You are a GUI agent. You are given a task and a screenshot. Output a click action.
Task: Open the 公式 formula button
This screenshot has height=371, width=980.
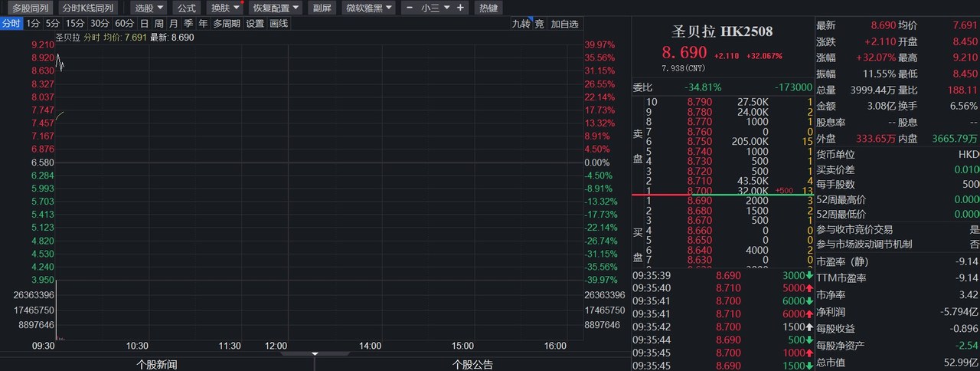[186, 8]
